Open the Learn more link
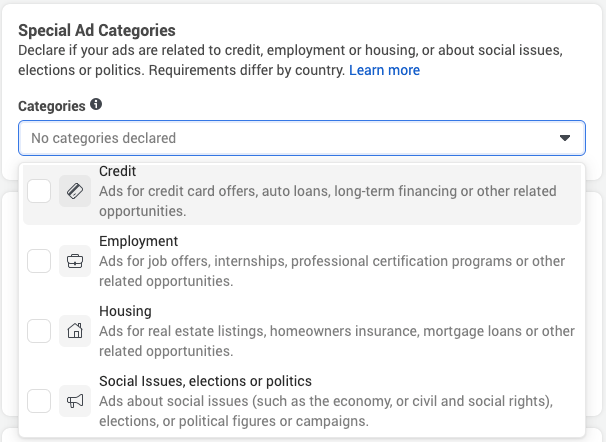606x442 pixels. 384,70
